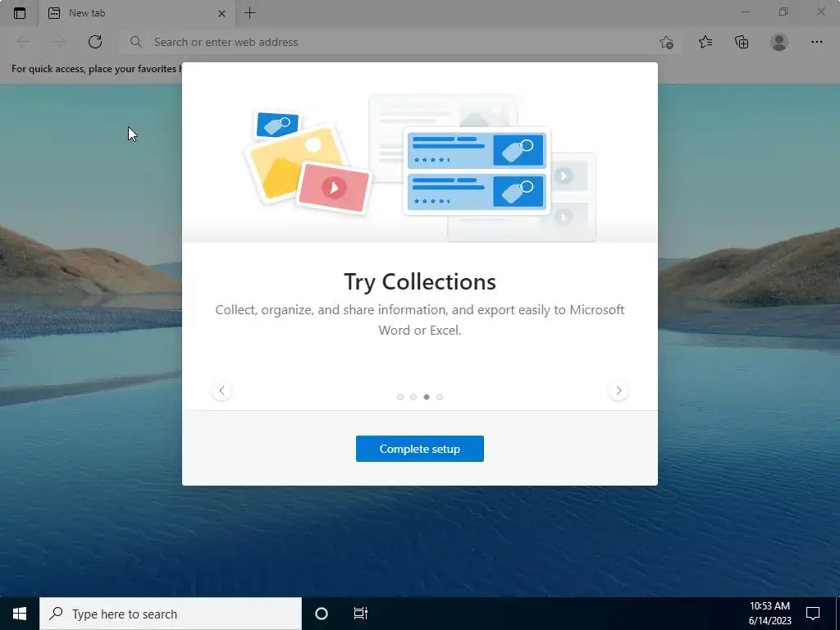Open the Windows Start menu
840x630 pixels.
20,614
